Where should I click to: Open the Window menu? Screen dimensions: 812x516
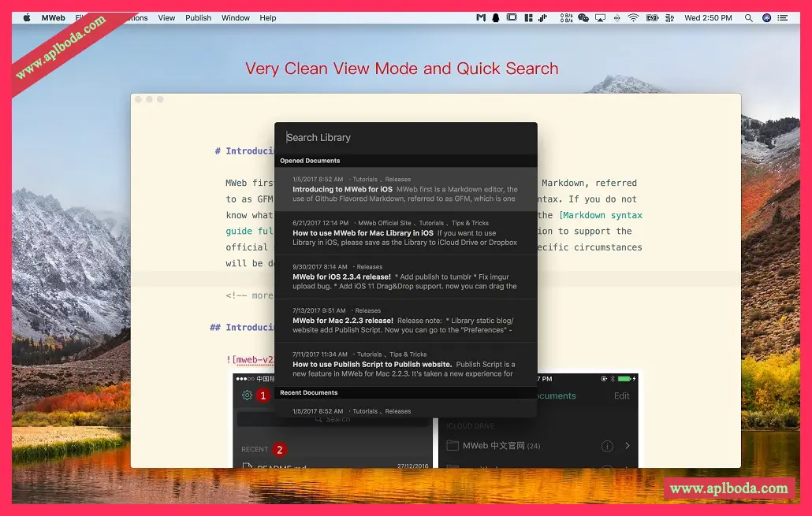235,17
